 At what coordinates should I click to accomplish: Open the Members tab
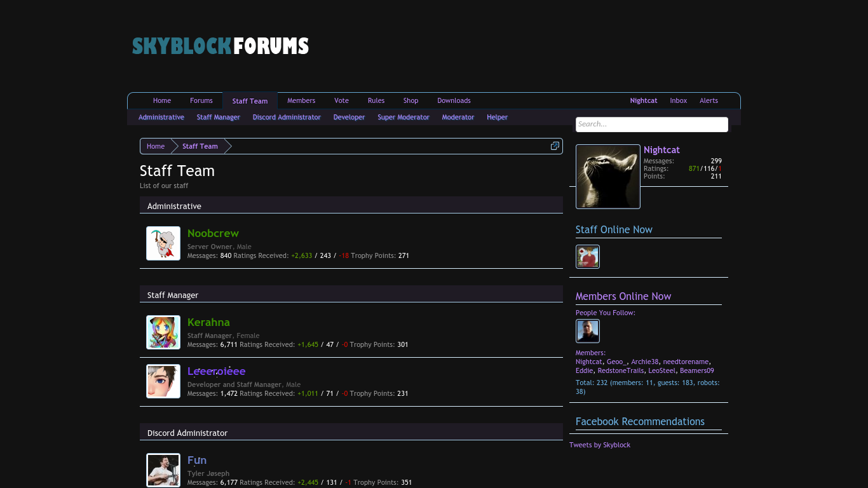point(301,100)
